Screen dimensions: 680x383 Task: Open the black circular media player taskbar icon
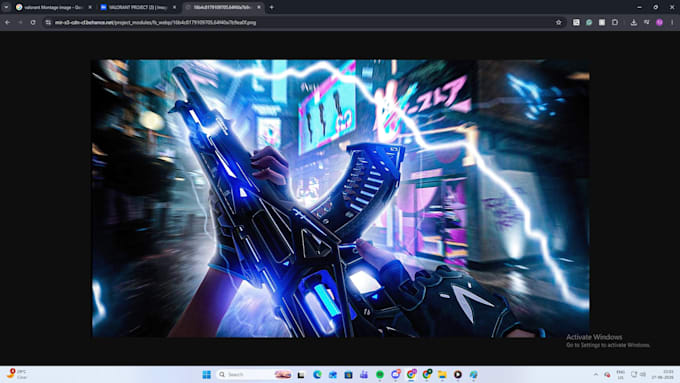(x=458, y=375)
